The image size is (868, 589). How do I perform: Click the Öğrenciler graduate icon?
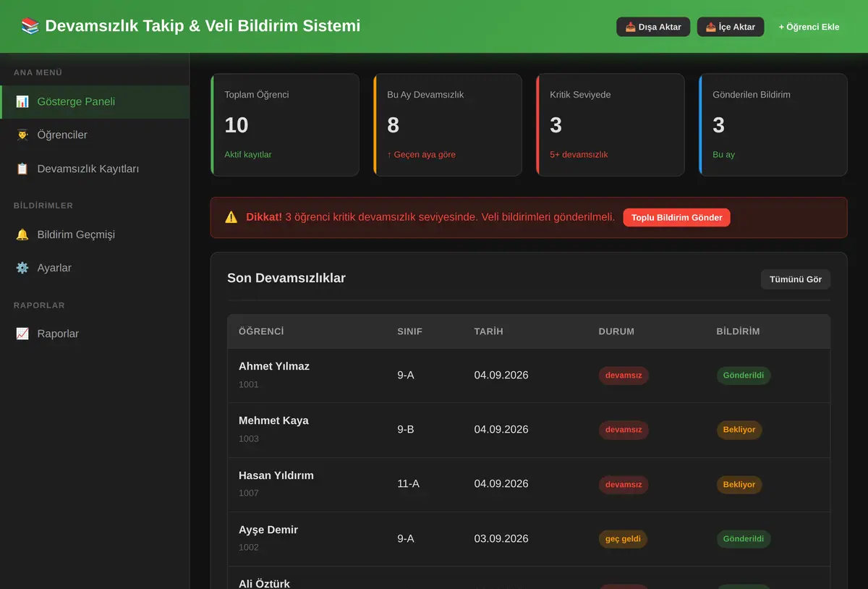click(x=22, y=135)
